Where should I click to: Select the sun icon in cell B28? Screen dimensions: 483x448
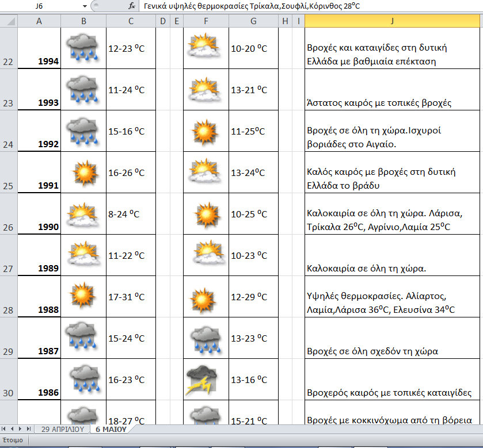(83, 297)
